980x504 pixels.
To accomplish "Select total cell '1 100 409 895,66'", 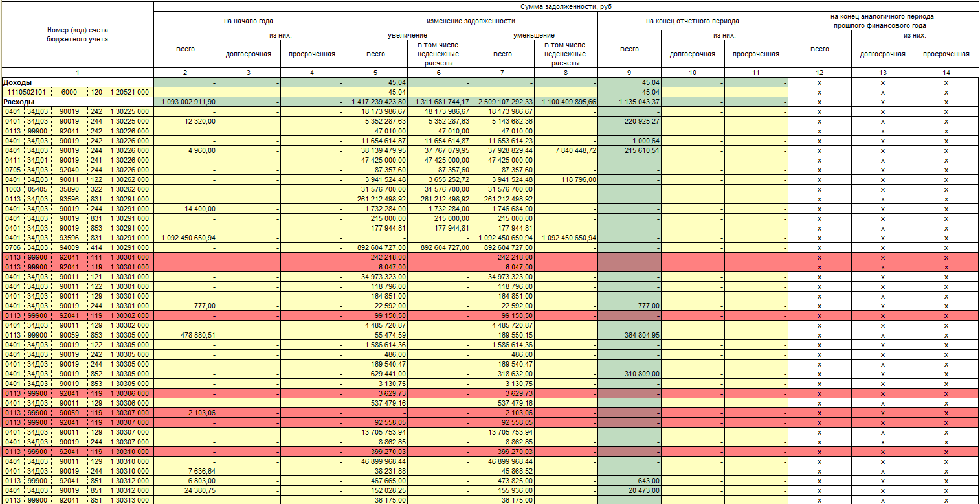I will (566, 102).
